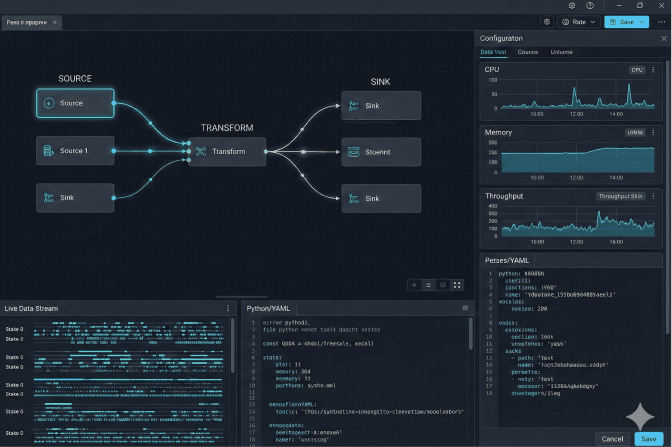This screenshot has height=447, width=672.
Task: Open the settings gear in title bar
Action: coord(571,6)
